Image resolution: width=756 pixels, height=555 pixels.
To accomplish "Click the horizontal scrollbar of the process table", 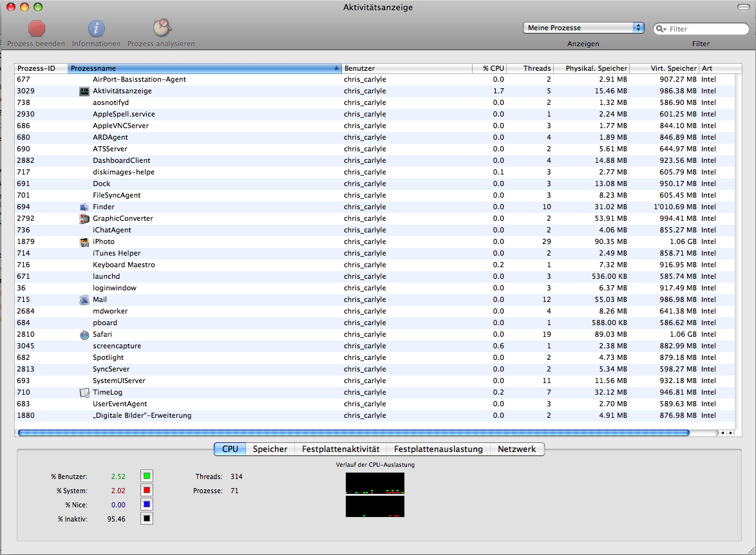I will click(354, 433).
